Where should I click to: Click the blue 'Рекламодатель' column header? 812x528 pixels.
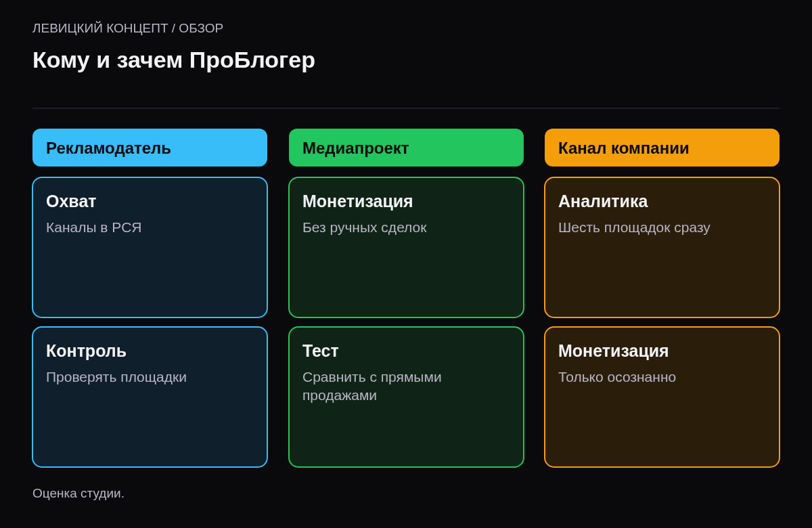pyautogui.click(x=150, y=148)
